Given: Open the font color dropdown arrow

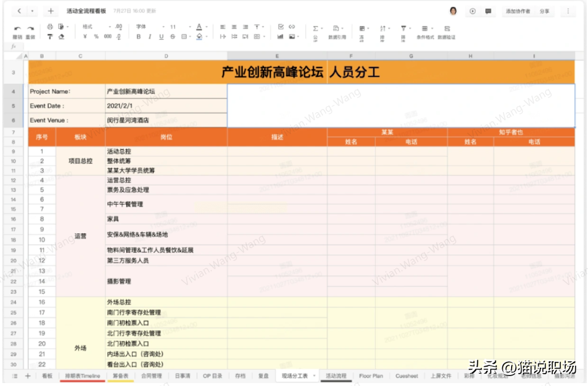Looking at the screenshot, I should point(207,27).
